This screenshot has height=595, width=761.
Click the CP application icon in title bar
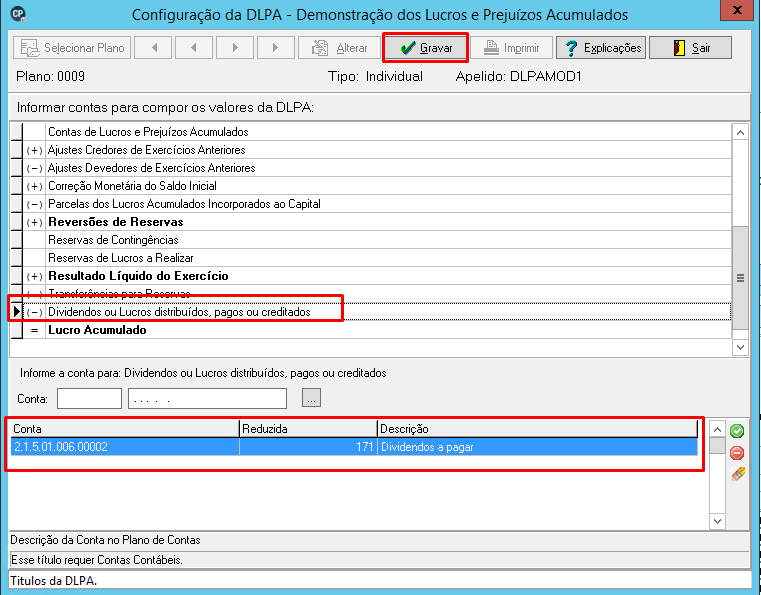pos(18,14)
